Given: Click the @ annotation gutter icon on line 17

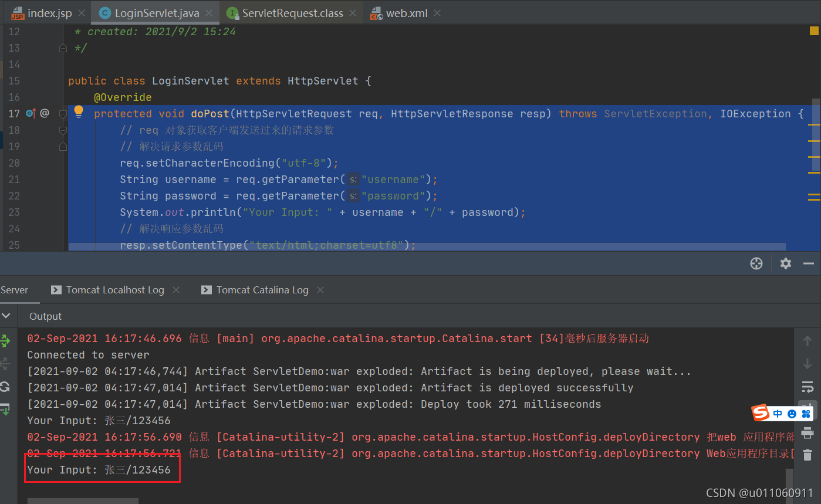Looking at the screenshot, I should coord(45,113).
